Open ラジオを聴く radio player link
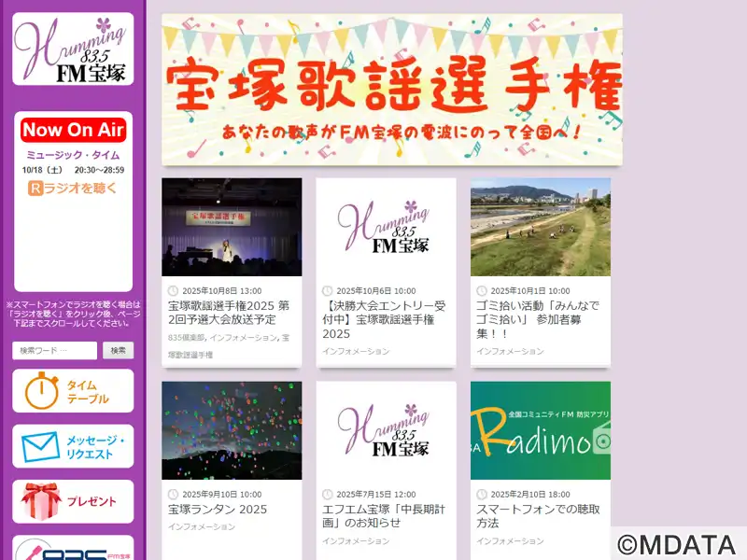 click(x=73, y=189)
